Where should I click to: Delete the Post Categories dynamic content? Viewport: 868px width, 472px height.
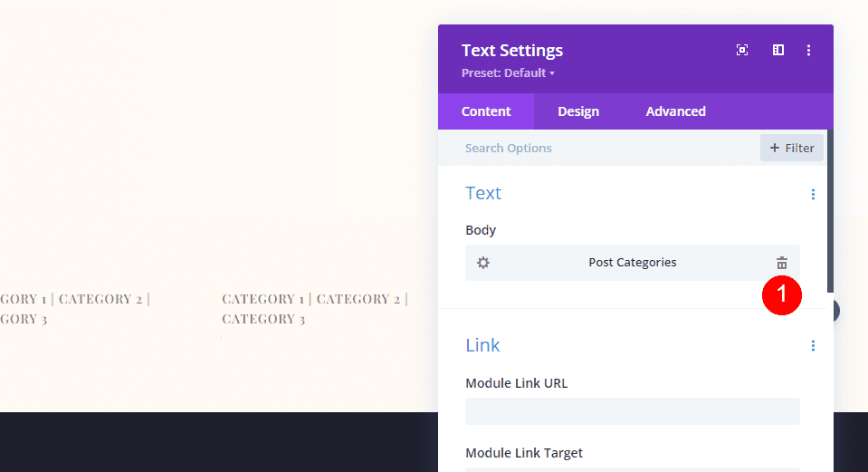click(x=782, y=263)
